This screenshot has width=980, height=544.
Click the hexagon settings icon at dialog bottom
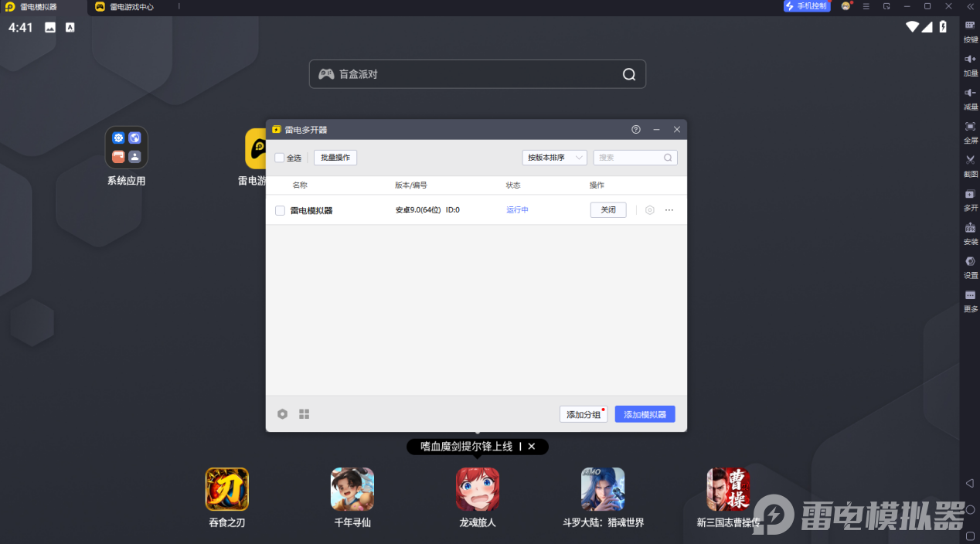[x=283, y=414]
